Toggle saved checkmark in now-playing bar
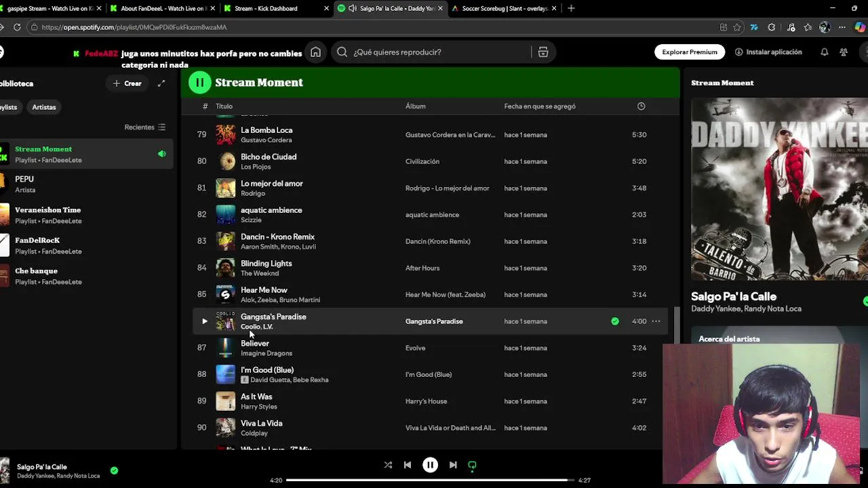 tap(114, 470)
